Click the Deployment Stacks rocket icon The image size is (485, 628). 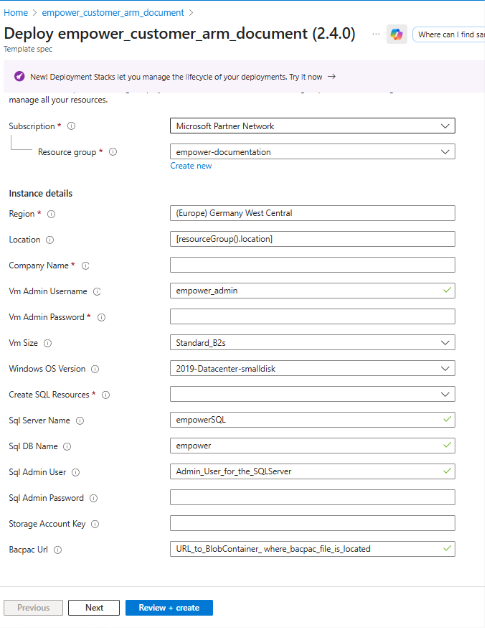pos(19,76)
